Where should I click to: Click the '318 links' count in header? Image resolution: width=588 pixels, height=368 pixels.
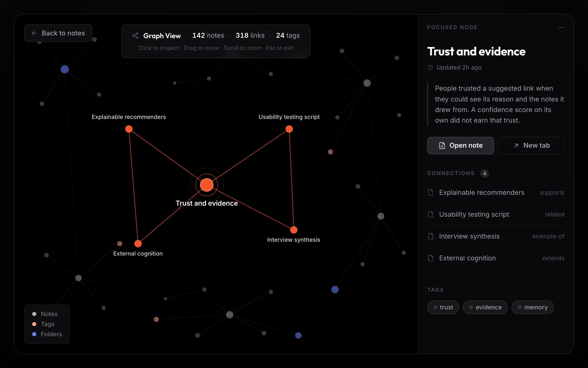pyautogui.click(x=250, y=35)
